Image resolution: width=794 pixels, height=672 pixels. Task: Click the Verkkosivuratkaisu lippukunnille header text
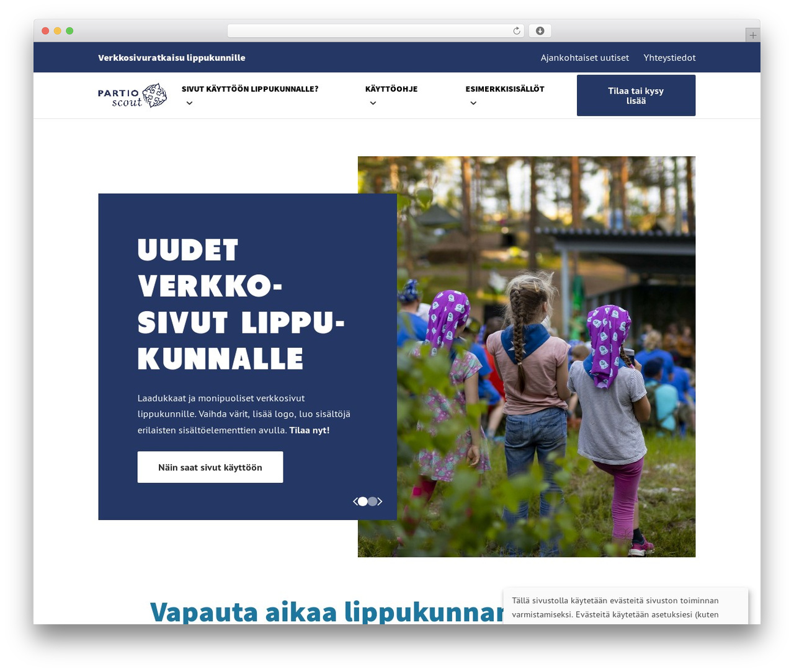(171, 58)
